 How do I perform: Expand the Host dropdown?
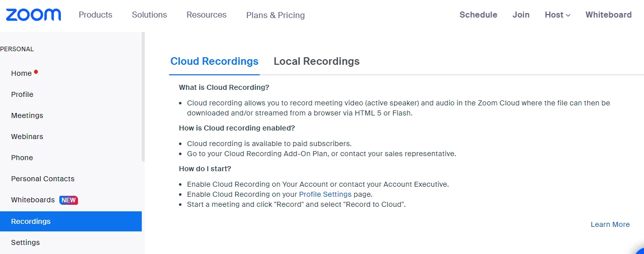click(558, 15)
